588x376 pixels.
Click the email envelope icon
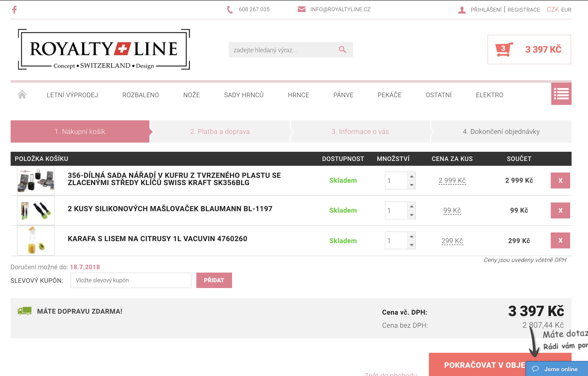(301, 9)
